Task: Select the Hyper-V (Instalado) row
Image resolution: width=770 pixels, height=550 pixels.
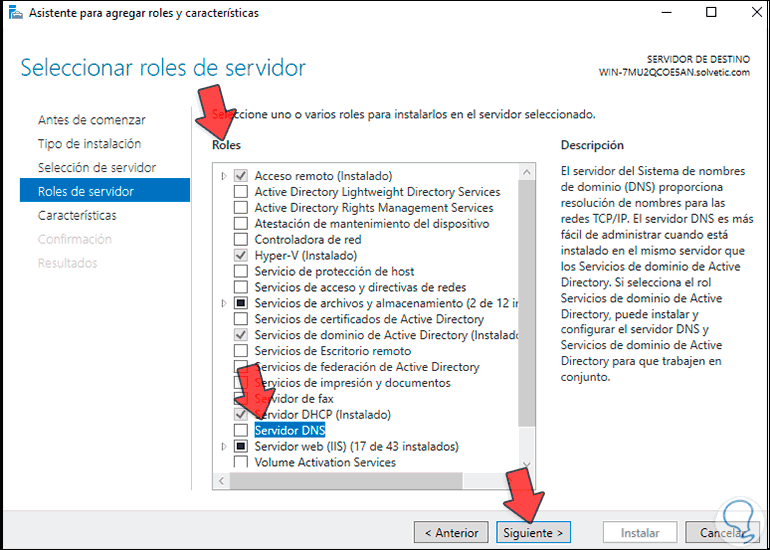Action: [x=305, y=255]
